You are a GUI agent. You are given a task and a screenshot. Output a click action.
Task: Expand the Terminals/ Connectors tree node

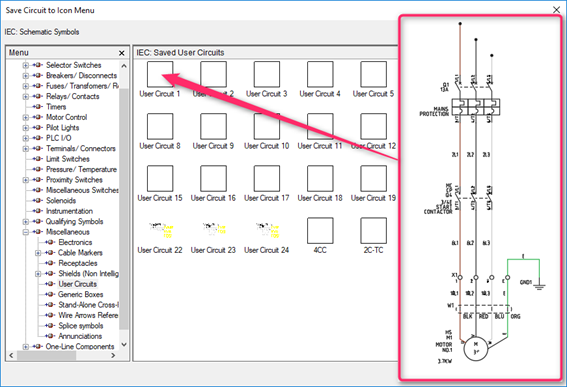click(x=26, y=149)
